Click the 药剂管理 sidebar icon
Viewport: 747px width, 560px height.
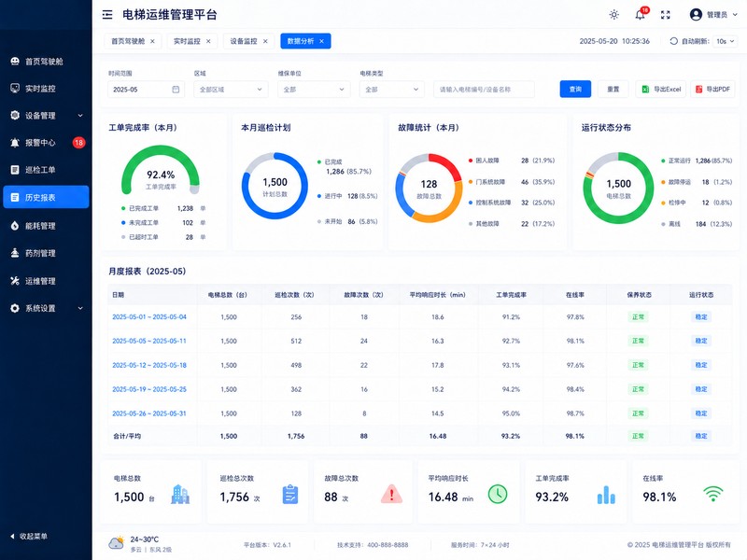point(15,253)
